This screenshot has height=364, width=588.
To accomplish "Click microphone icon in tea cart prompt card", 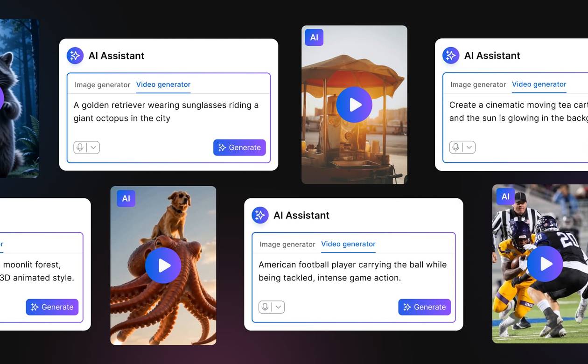I will point(456,147).
